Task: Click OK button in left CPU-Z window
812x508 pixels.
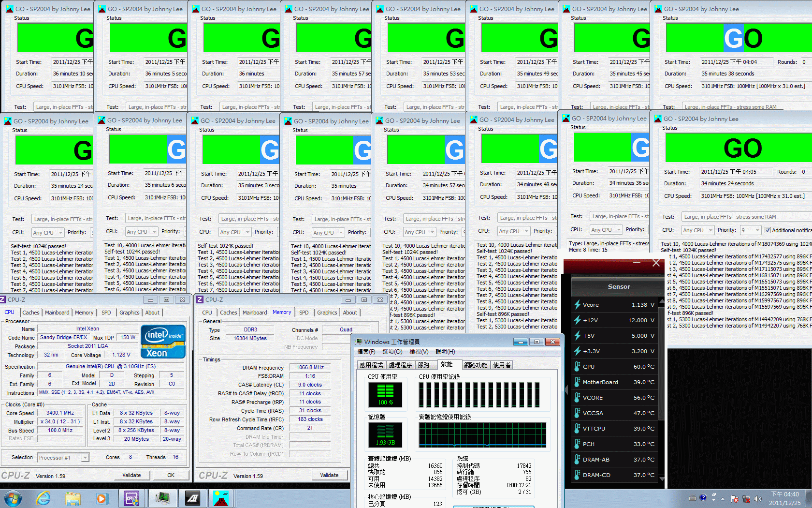Action: 171,475
